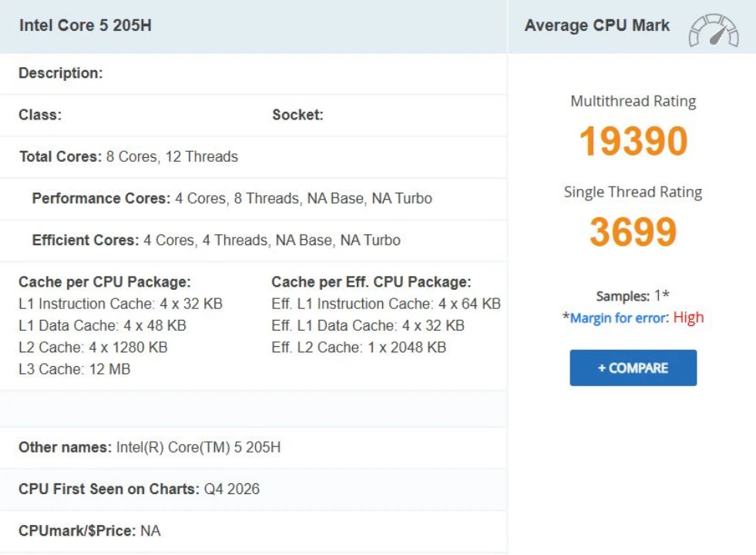Open the Margin for error link
The height and width of the screenshot is (555, 756).
[619, 318]
